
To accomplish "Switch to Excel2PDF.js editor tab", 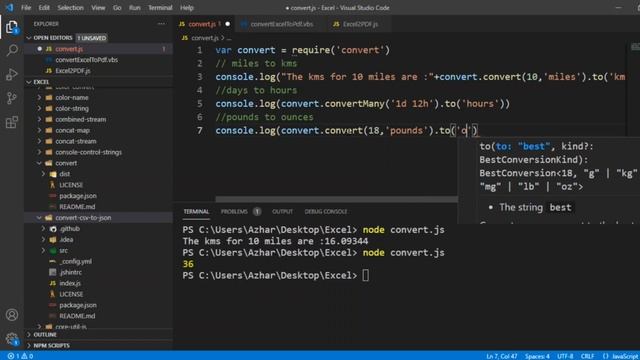I will (x=360, y=24).
